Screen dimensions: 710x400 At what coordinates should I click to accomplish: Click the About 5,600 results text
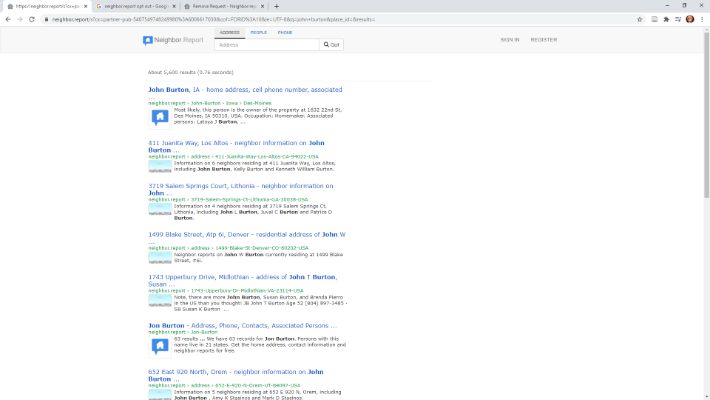coord(191,72)
